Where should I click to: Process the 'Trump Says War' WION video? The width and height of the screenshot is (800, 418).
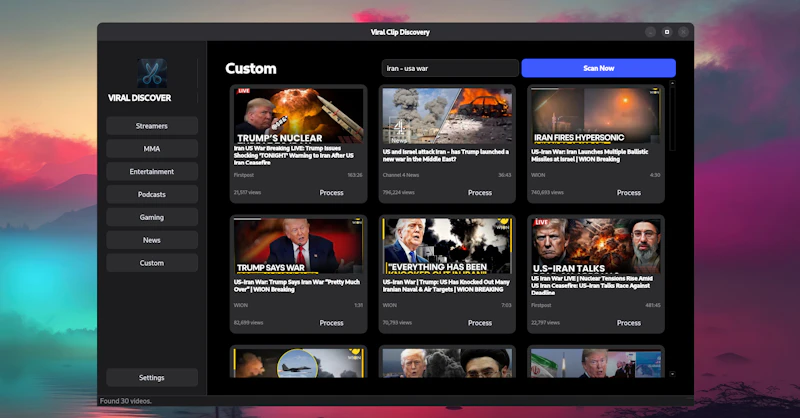331,323
